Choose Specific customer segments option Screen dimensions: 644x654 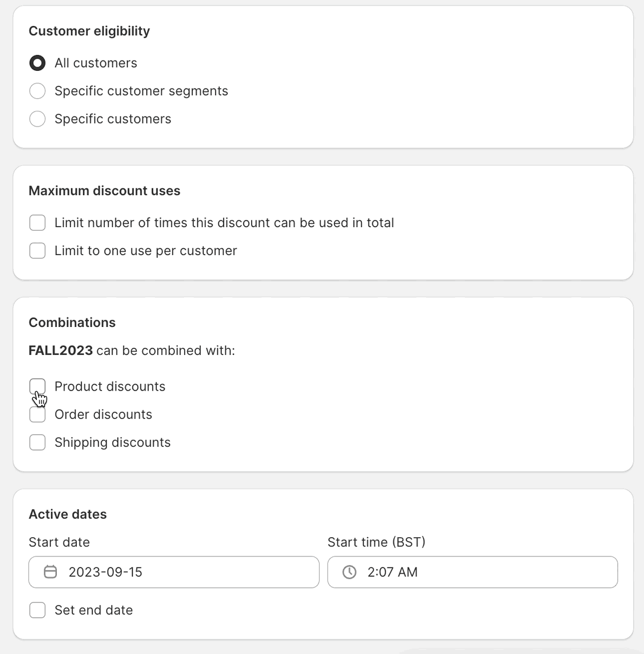point(38,91)
